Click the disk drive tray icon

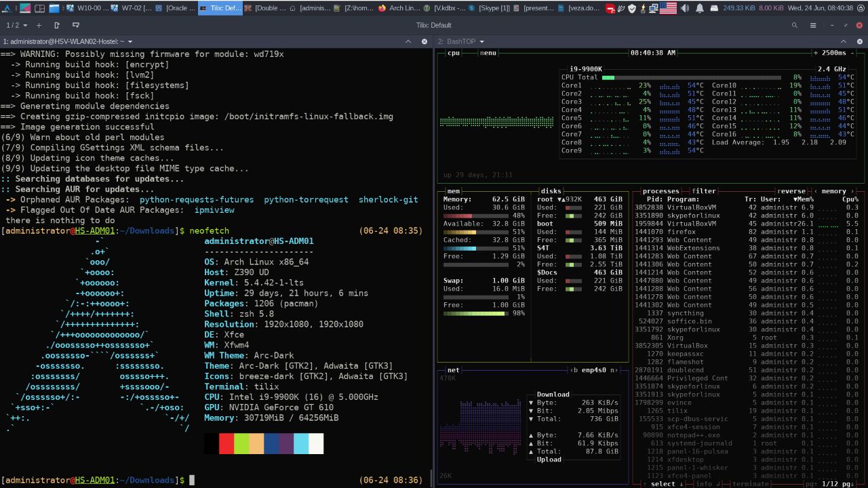715,8
